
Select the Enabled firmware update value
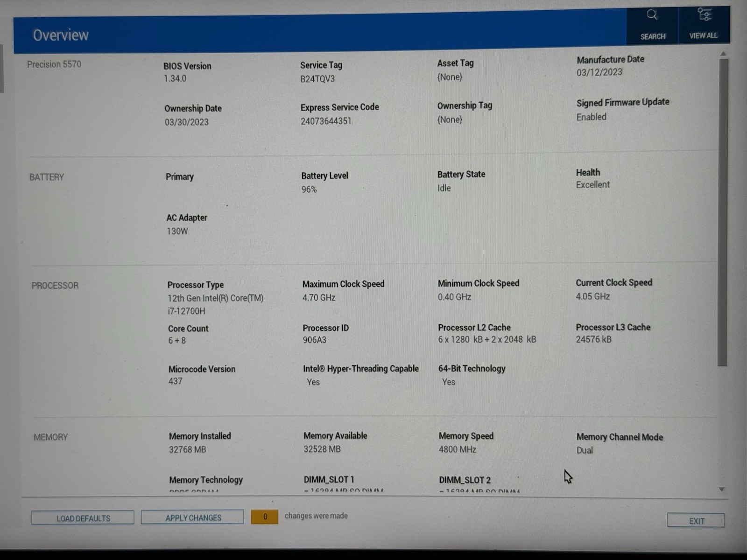(x=592, y=117)
